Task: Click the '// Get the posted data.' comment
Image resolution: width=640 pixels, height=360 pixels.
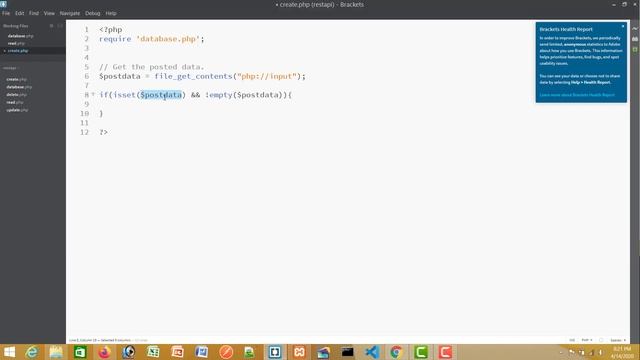Action: click(151, 67)
